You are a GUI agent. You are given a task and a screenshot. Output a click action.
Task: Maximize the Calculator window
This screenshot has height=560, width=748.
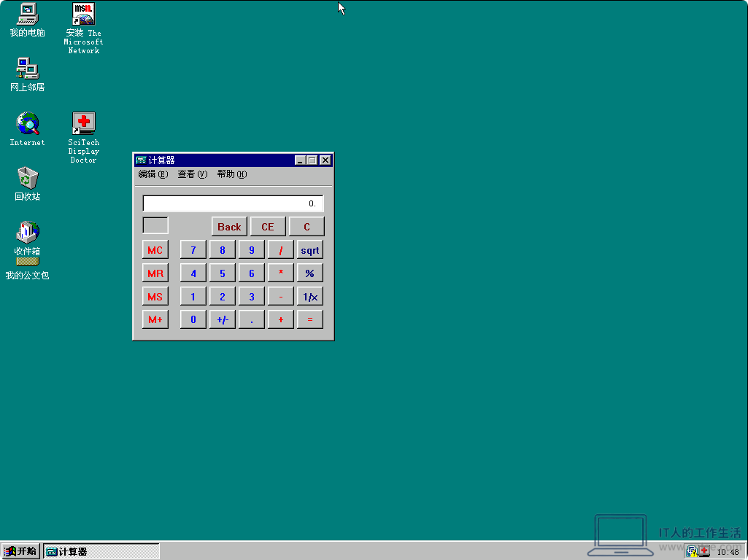coord(312,160)
